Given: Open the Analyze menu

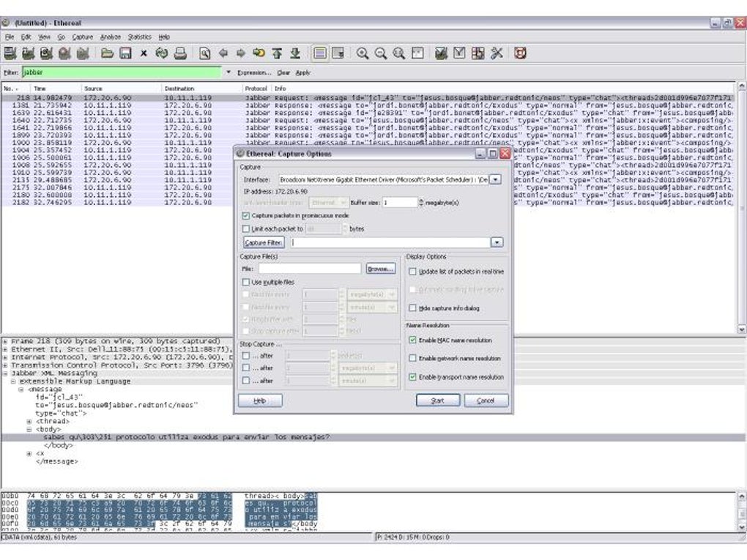Looking at the screenshot, I should [x=111, y=37].
